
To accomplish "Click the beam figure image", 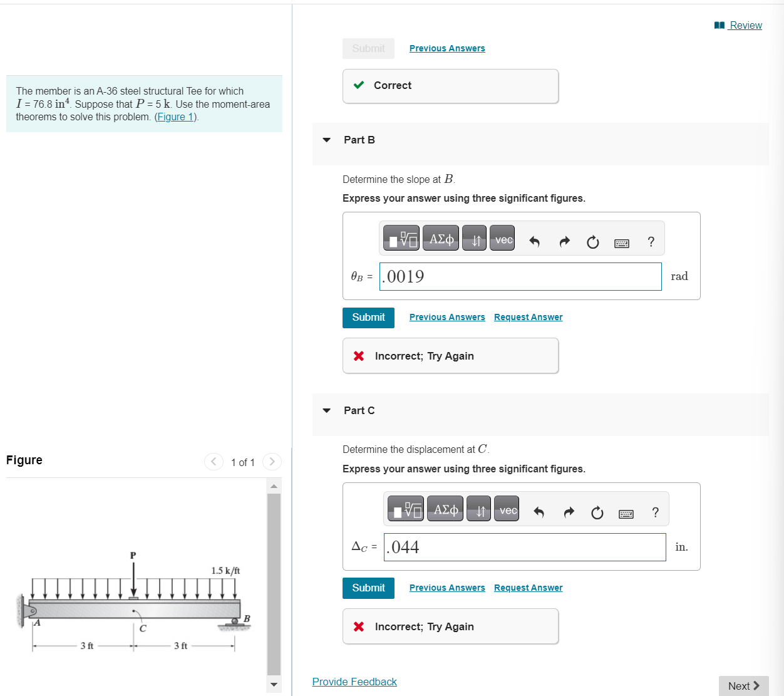I will click(133, 601).
